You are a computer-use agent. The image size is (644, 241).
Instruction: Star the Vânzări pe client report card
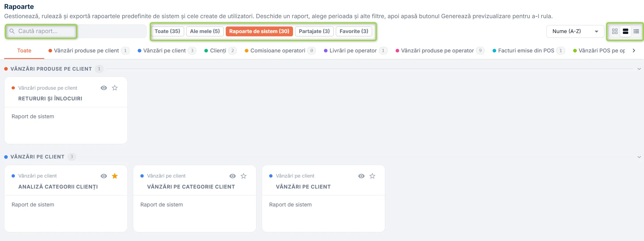coord(372,176)
